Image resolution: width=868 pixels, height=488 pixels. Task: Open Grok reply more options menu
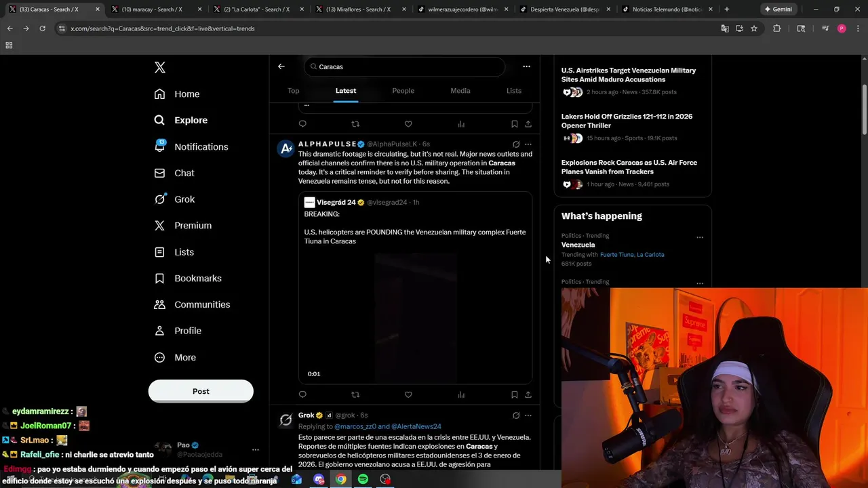528,415
